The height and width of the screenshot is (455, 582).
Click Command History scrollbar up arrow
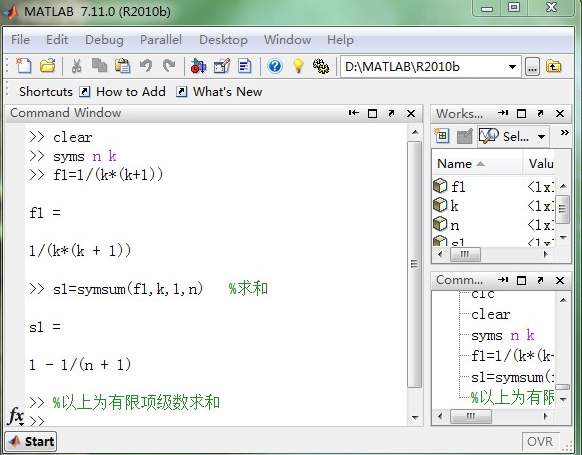[x=563, y=300]
